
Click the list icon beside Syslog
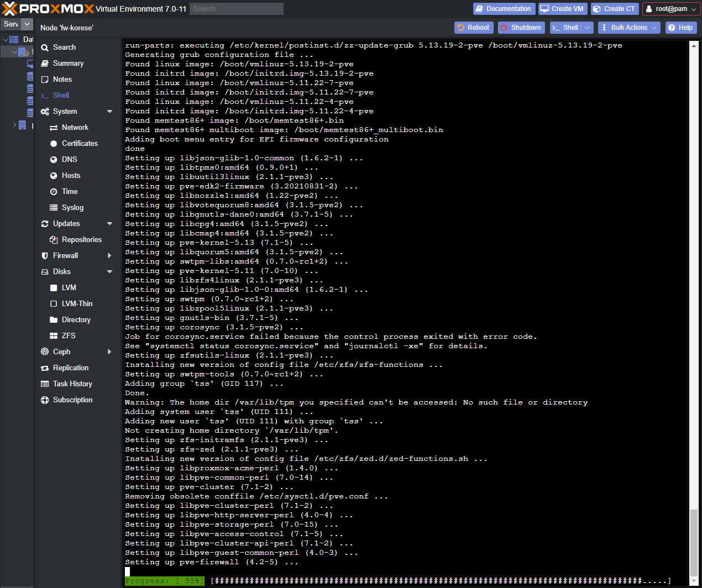pos(54,208)
